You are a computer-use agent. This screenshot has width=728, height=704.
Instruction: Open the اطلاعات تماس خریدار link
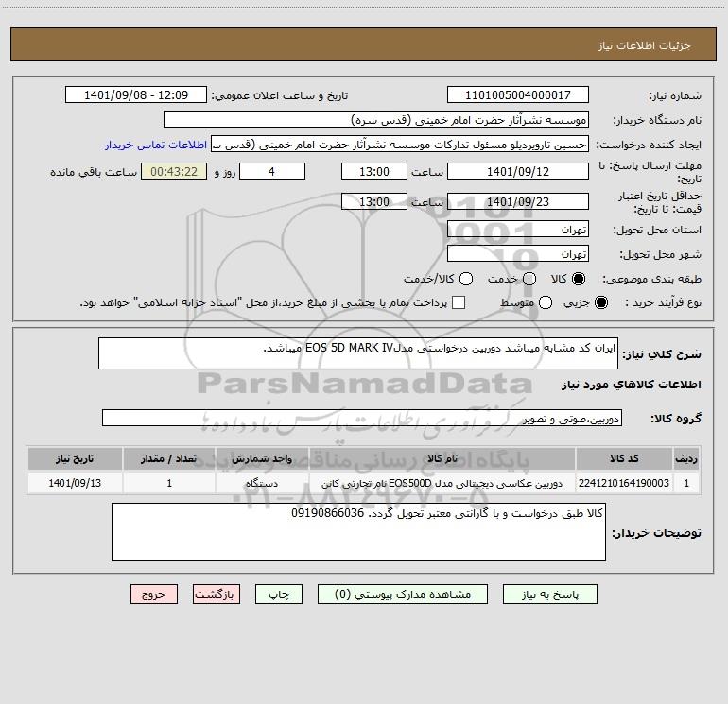coord(156,145)
